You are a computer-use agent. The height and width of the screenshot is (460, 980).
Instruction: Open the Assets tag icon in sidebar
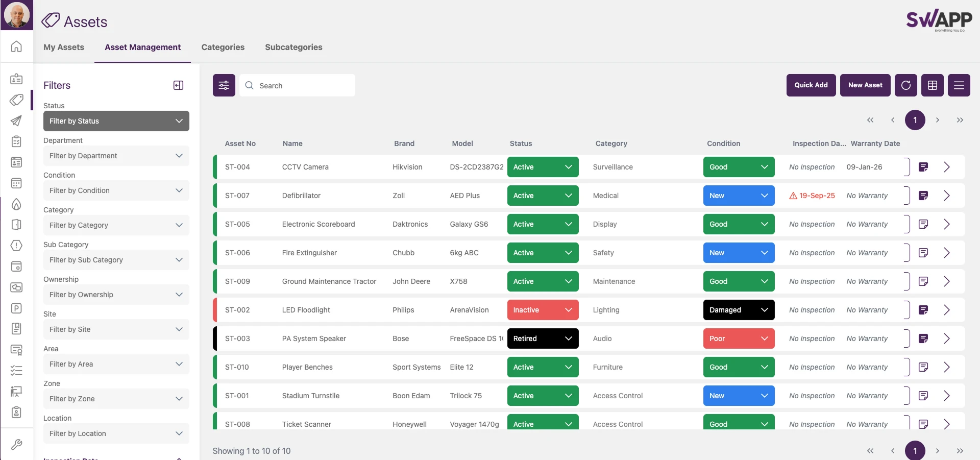17,101
